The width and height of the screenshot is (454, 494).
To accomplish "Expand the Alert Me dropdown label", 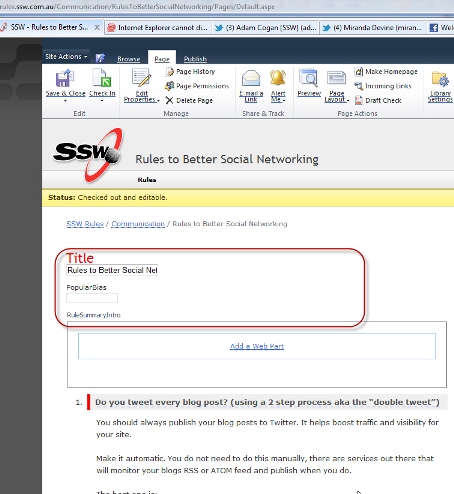I will click(x=278, y=97).
